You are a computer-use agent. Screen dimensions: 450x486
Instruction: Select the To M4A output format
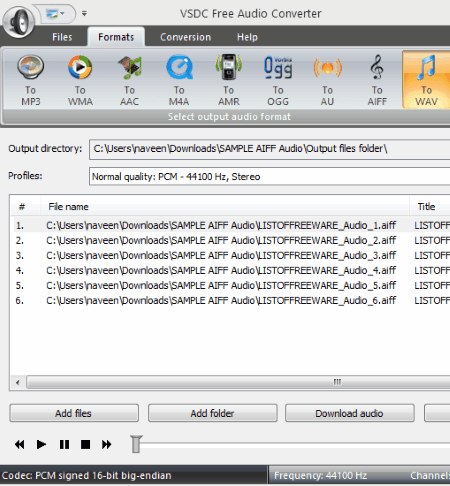179,80
